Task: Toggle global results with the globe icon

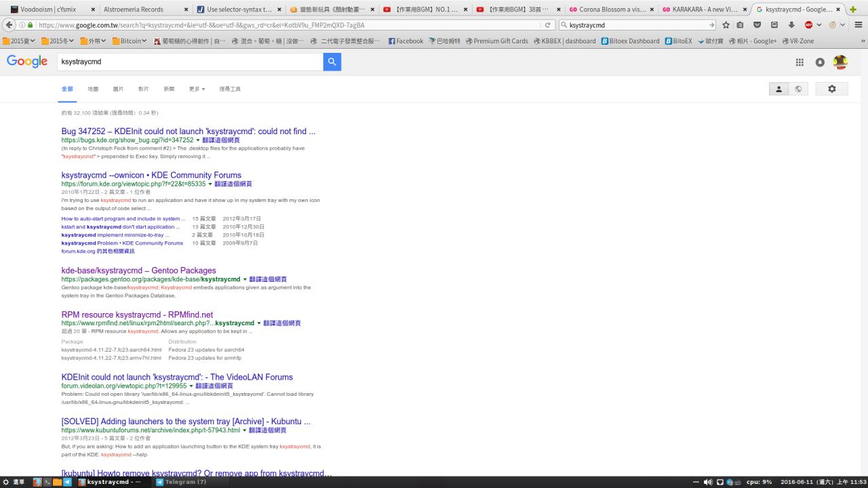Action: tap(798, 89)
